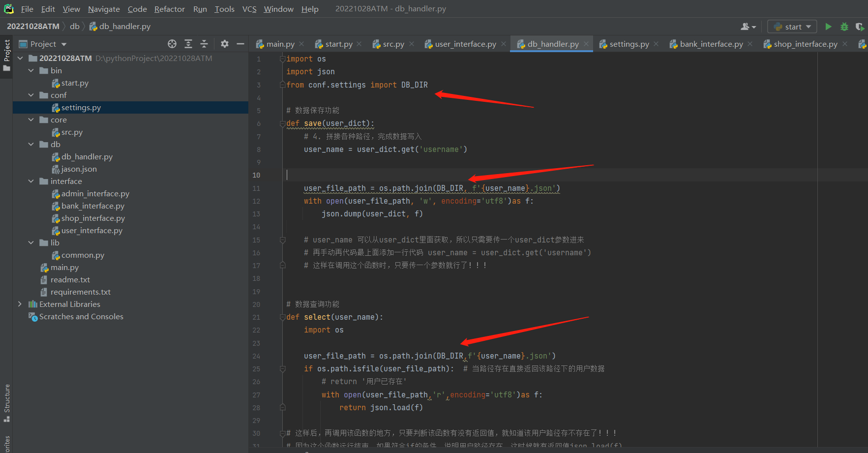Collapse the lib folder
Viewport: 868px width, 453px height.
[31, 242]
